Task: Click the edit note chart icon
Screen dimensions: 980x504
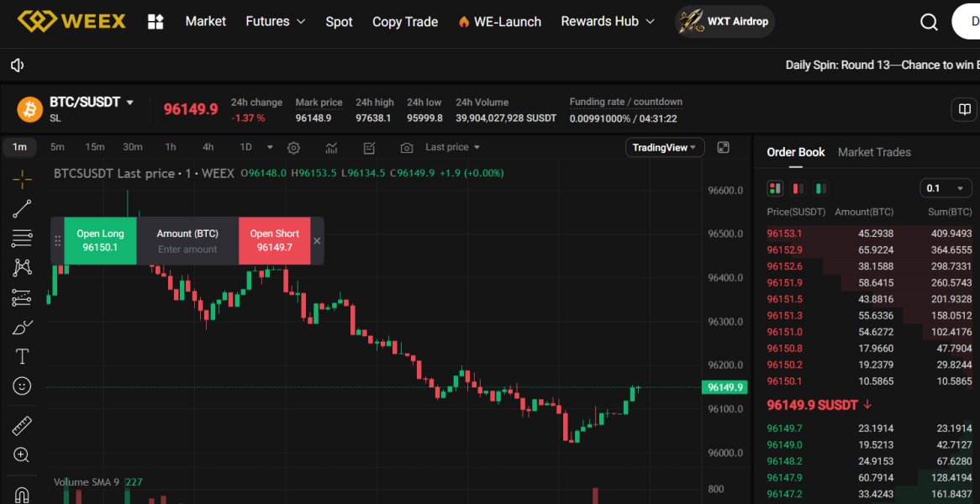Action: click(x=369, y=147)
